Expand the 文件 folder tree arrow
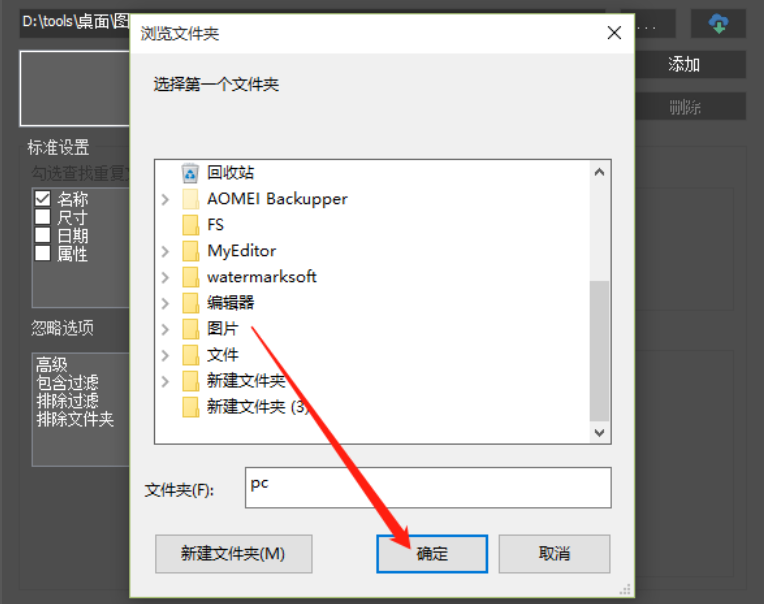 (165, 355)
